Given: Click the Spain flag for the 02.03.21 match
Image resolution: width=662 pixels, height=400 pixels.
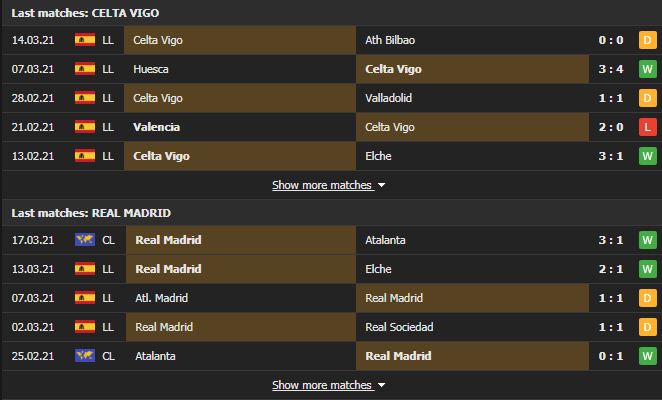Looking at the screenshot, I should tap(85, 327).
